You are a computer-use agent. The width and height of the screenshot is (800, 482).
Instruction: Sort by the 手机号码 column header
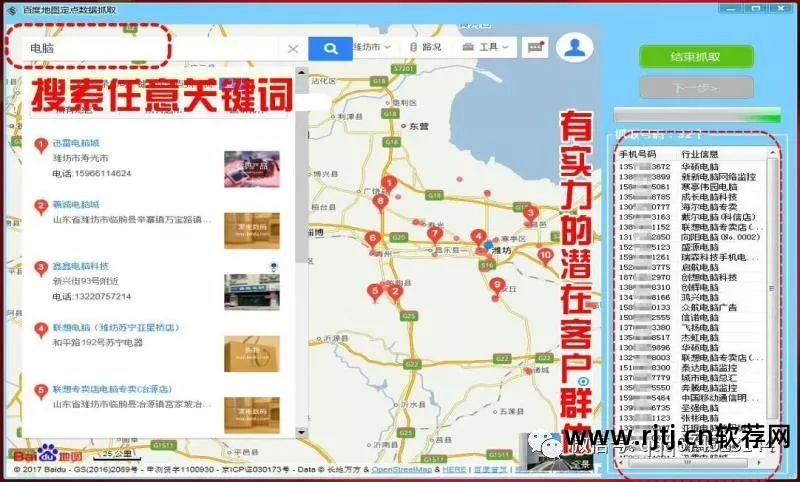pyautogui.click(x=637, y=154)
